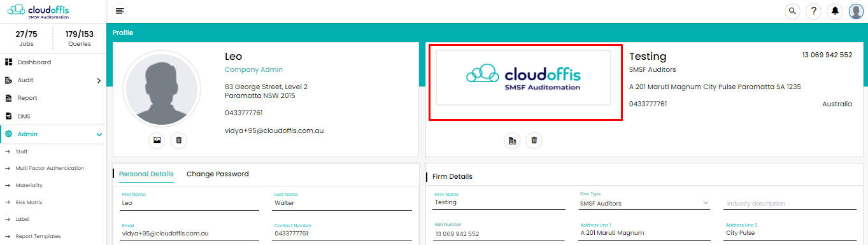This screenshot has width=868, height=245.
Task: Switch to the Personal Details tab
Action: point(146,174)
